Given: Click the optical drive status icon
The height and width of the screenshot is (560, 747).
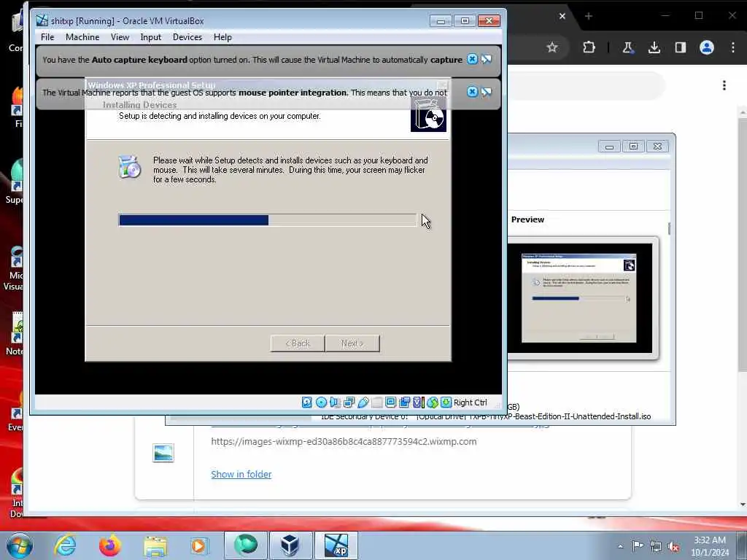Looking at the screenshot, I should click(x=321, y=402).
